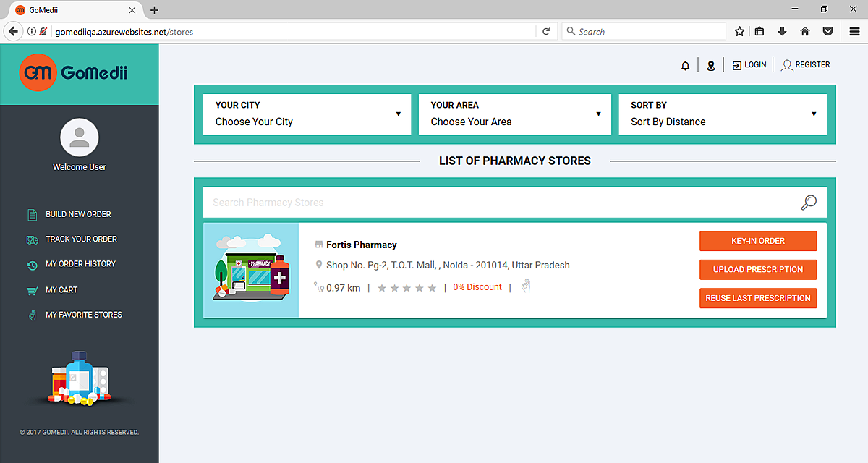Select the GoMedii browser tab
The width and height of the screenshot is (868, 463).
[76, 10]
